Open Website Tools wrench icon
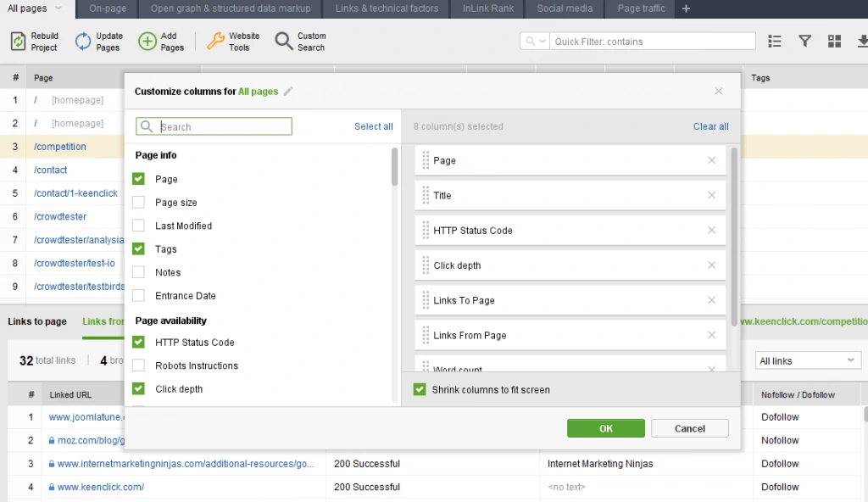Image resolution: width=868 pixels, height=502 pixels. tap(215, 42)
